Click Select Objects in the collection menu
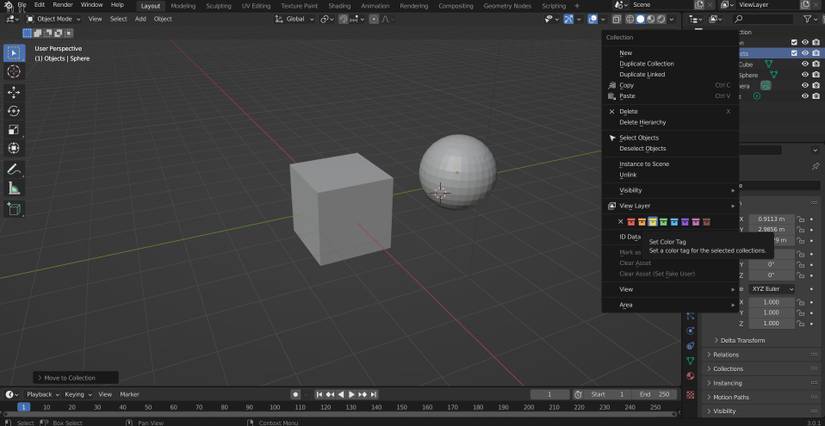Image resolution: width=825 pixels, height=426 pixels. pos(639,137)
